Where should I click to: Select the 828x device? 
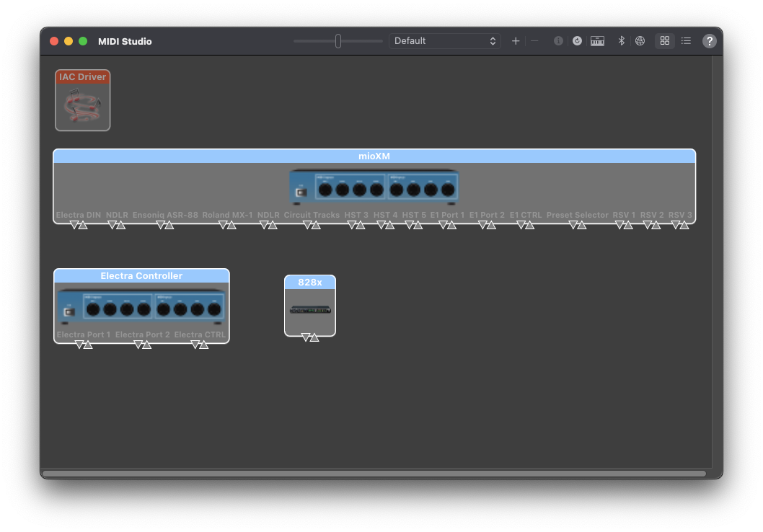coord(310,306)
